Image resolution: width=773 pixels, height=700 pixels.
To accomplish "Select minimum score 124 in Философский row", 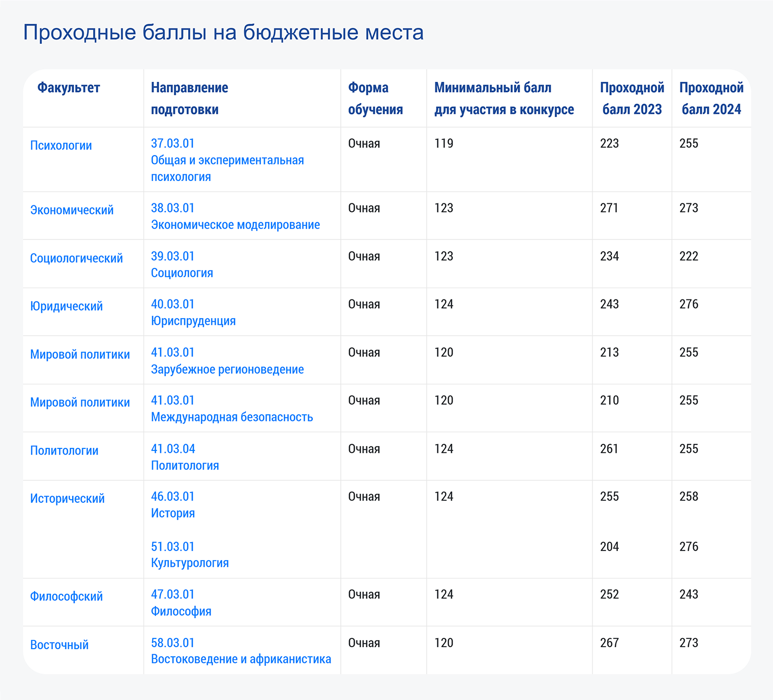I will click(443, 595).
